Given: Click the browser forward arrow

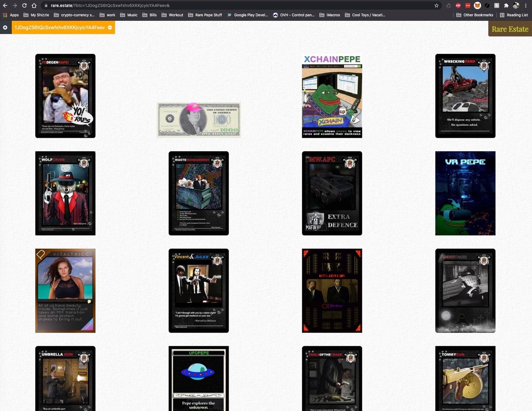Looking at the screenshot, I should pyautogui.click(x=15, y=5).
